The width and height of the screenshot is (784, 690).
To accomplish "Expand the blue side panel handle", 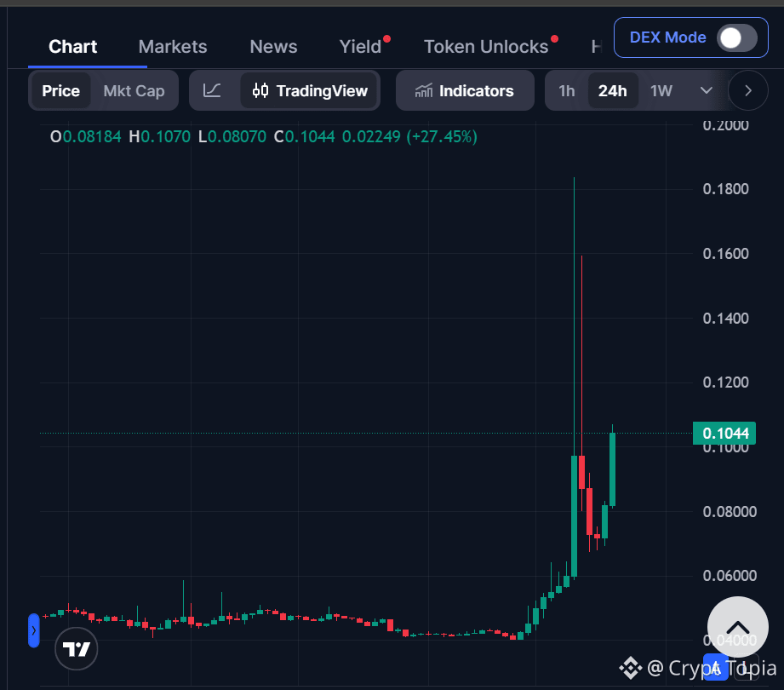I will (33, 630).
